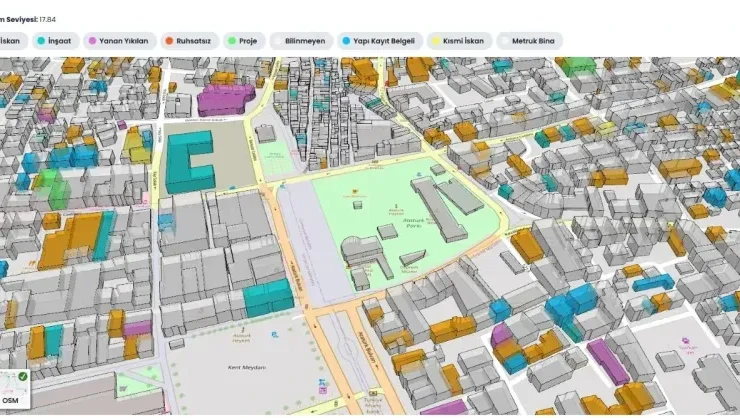Viewport: 740px width, 418px height.
Task: Click the Kent Meydanı map label
Action: [247, 368]
